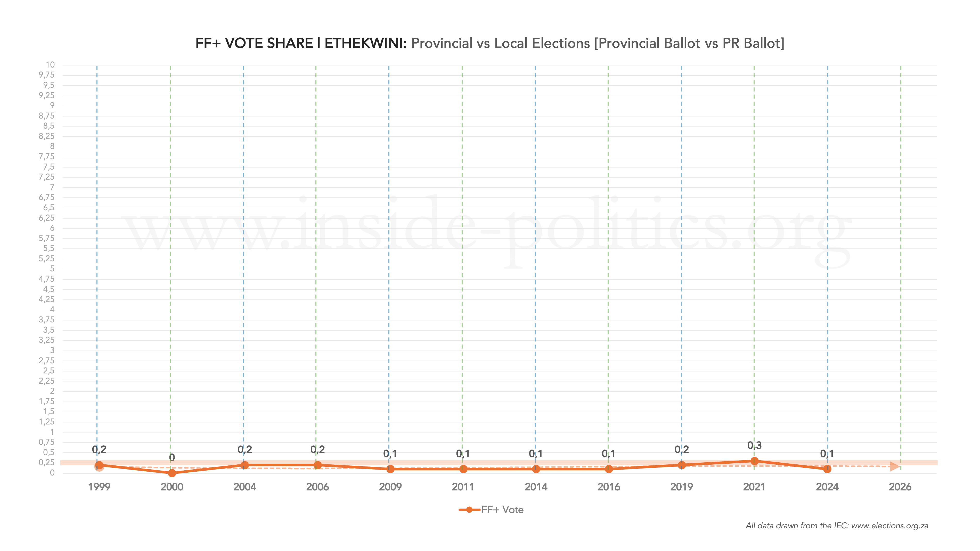This screenshot has height=551, width=980.
Task: Click the 0 data label above 2000
Action: coord(172,457)
